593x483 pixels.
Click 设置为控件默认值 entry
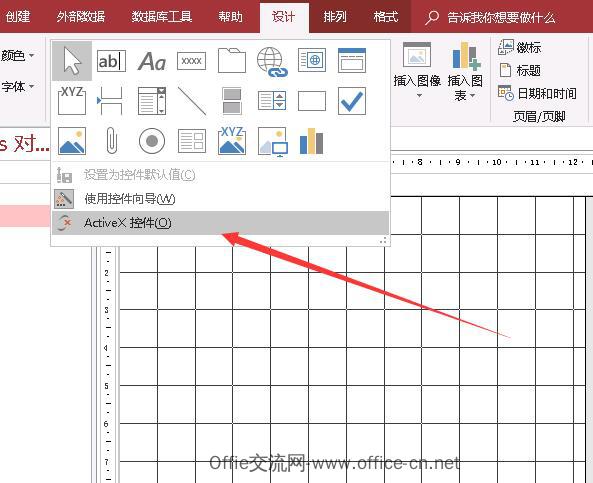point(220,175)
